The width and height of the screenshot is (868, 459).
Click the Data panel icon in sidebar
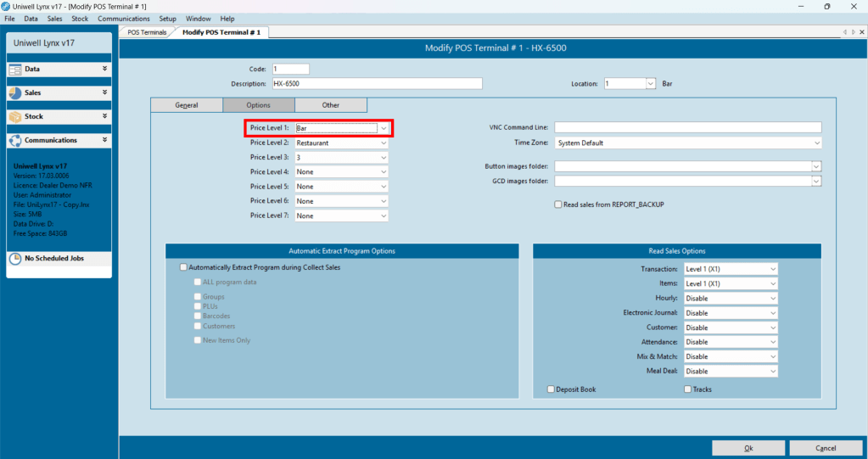click(x=15, y=70)
